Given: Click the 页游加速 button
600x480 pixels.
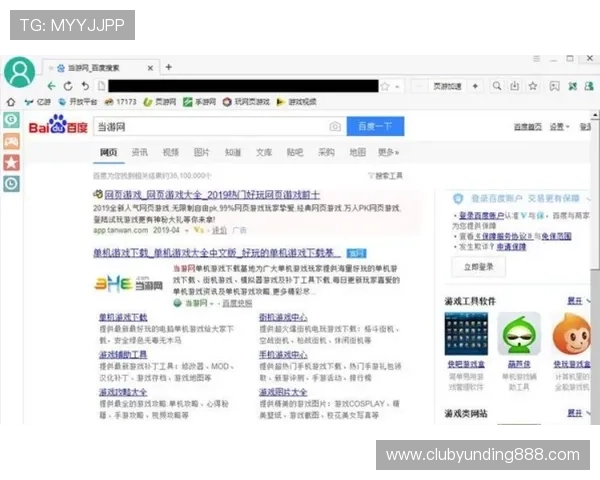Looking at the screenshot, I should (x=447, y=86).
